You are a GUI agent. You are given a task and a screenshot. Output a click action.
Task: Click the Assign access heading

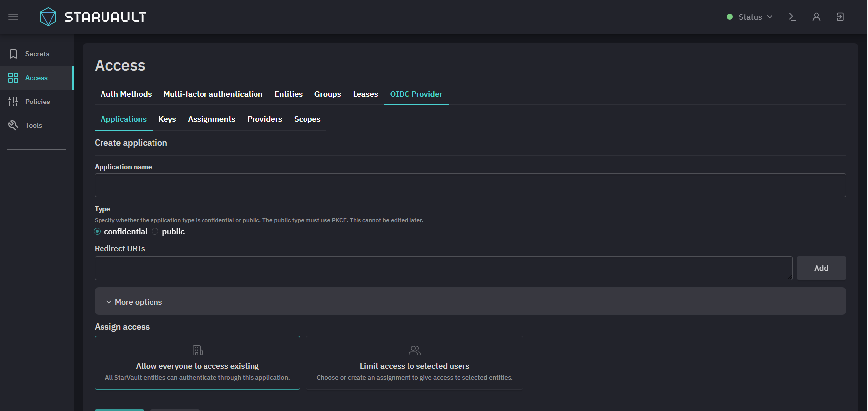pos(122,327)
